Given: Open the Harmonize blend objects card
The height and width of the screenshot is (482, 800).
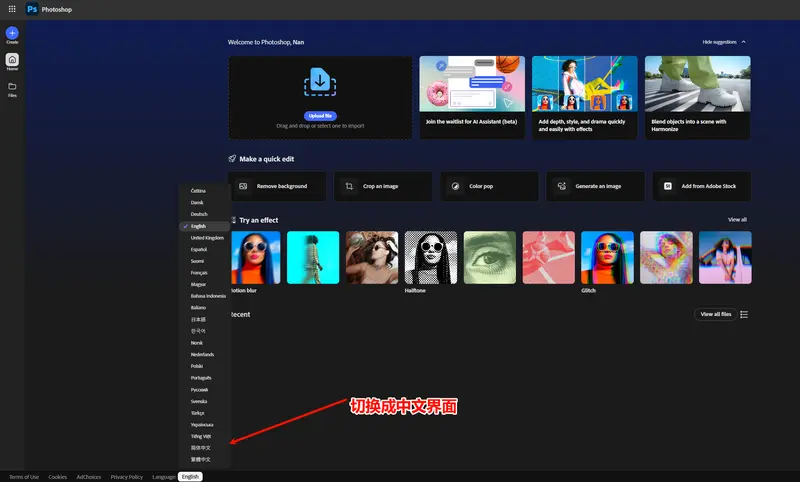Looking at the screenshot, I should [x=697, y=97].
